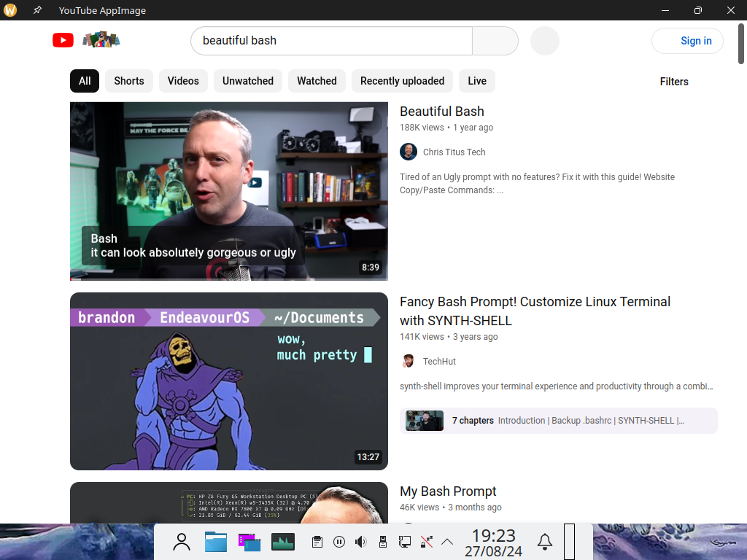Click the 'Fancy Bash Prompt!' video title
The height and width of the screenshot is (560, 747).
535,311
